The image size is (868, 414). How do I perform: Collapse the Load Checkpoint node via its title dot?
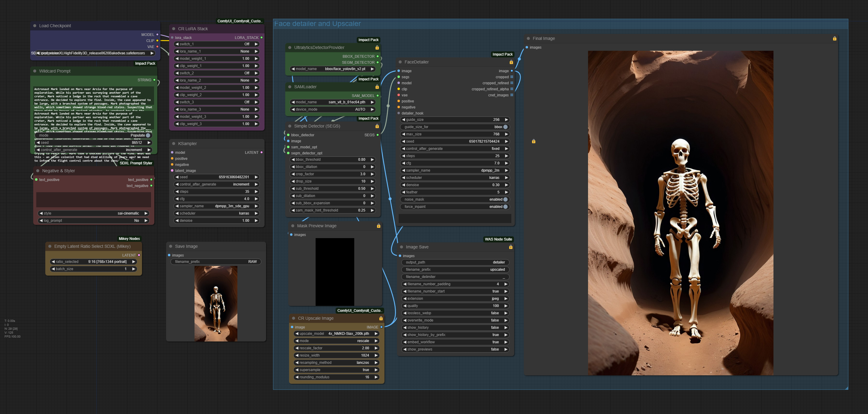tap(35, 26)
